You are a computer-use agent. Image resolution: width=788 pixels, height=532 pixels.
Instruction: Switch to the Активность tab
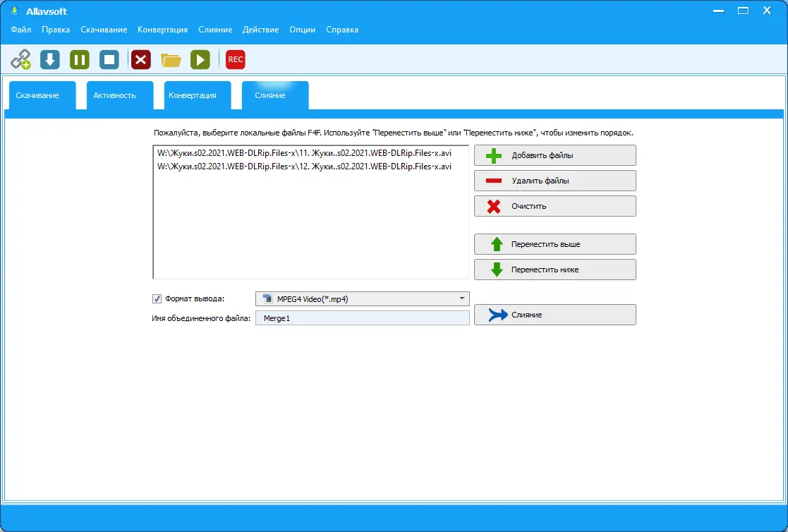pyautogui.click(x=120, y=95)
